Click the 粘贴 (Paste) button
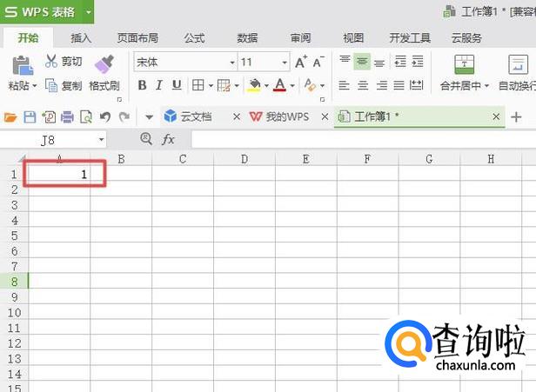Image resolution: width=536 pixels, height=392 pixels. coord(19,86)
